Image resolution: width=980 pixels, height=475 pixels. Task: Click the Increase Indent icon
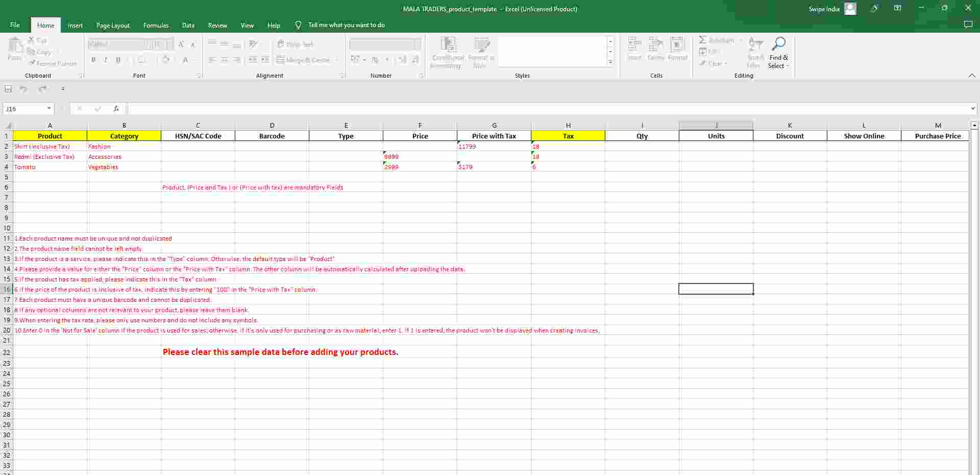pyautogui.click(x=265, y=60)
